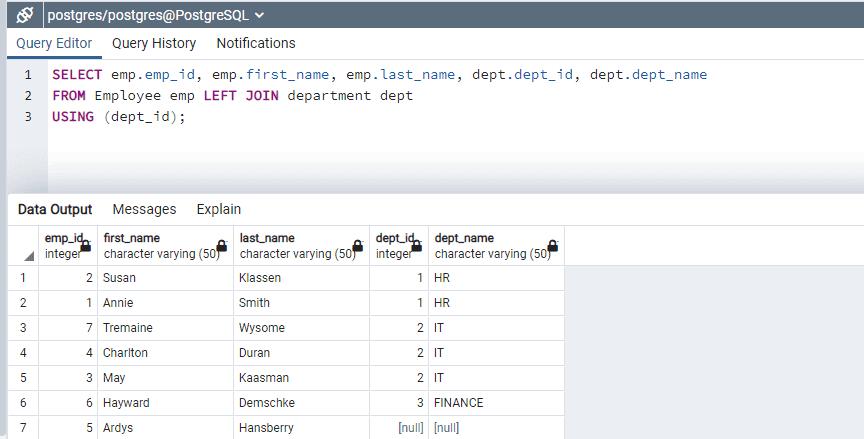Screen dimensions: 864x439
Task: Click the lock icon on last_name column
Action: tap(357, 246)
